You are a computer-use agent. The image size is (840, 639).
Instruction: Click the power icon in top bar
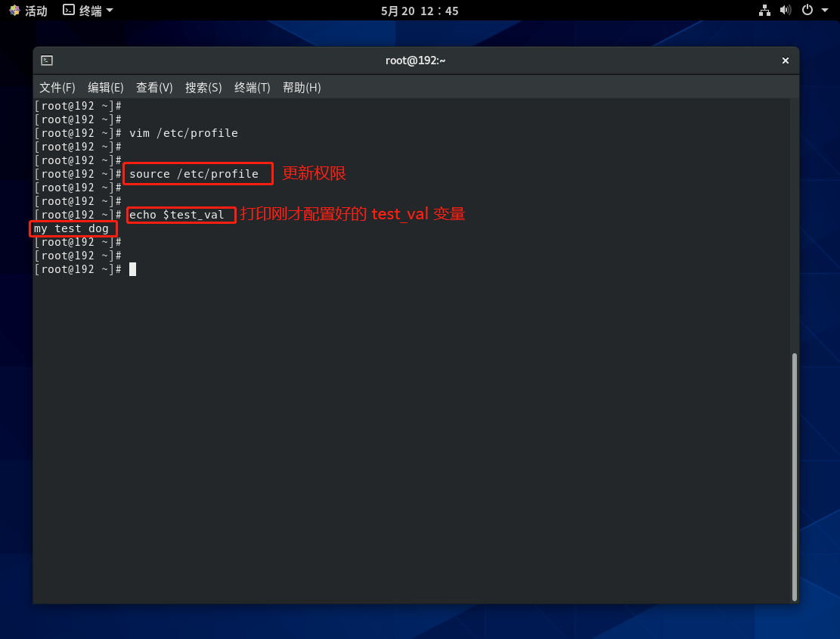(x=807, y=11)
